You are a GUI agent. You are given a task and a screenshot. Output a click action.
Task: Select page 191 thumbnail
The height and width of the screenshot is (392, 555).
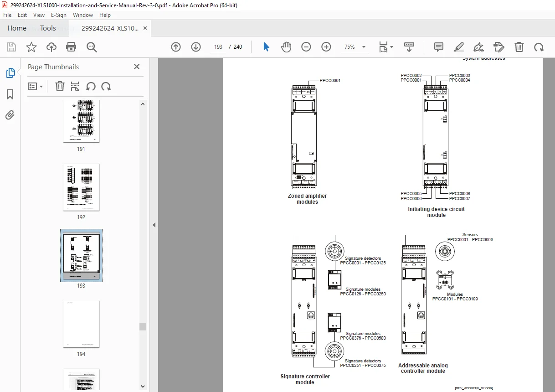[x=81, y=122]
